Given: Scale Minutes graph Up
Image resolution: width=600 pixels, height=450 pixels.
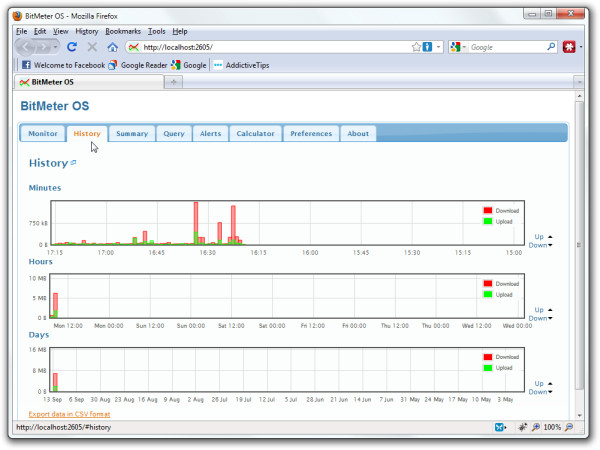Looking at the screenshot, I should coord(543,236).
